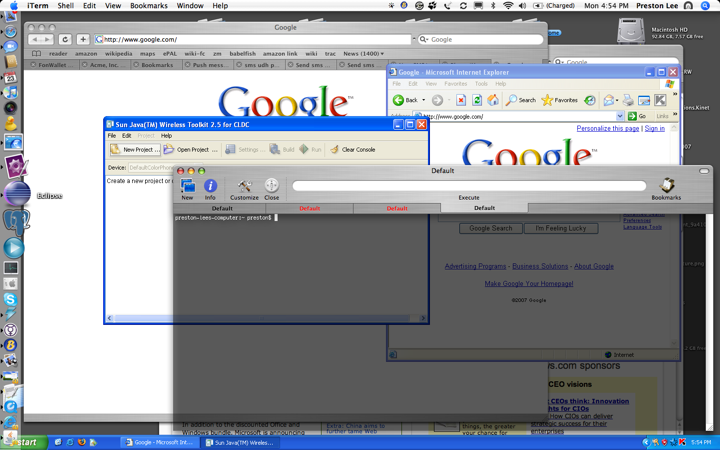The height and width of the screenshot is (450, 720).
Task: Open the File menu in Wireless Toolkit
Action: pos(112,136)
